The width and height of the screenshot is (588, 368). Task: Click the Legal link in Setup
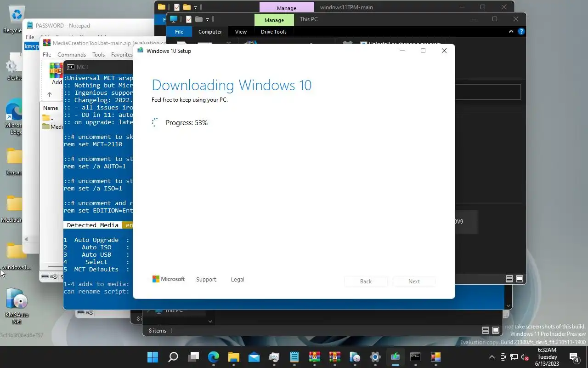[x=237, y=279]
